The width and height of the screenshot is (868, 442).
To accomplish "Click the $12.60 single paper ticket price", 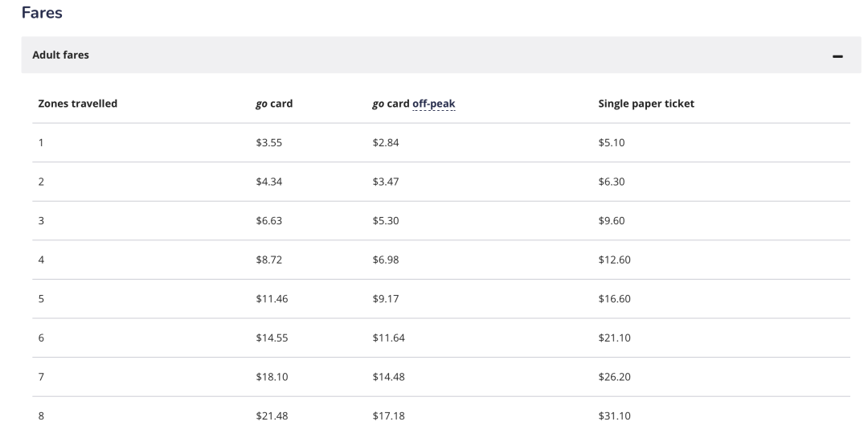I will 615,260.
